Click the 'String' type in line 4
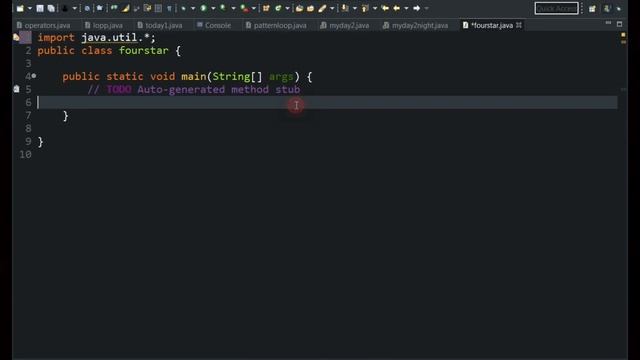 231,76
